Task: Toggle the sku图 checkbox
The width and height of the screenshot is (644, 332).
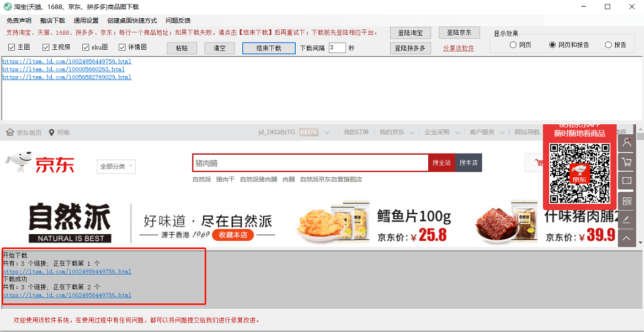Action: tap(86, 48)
